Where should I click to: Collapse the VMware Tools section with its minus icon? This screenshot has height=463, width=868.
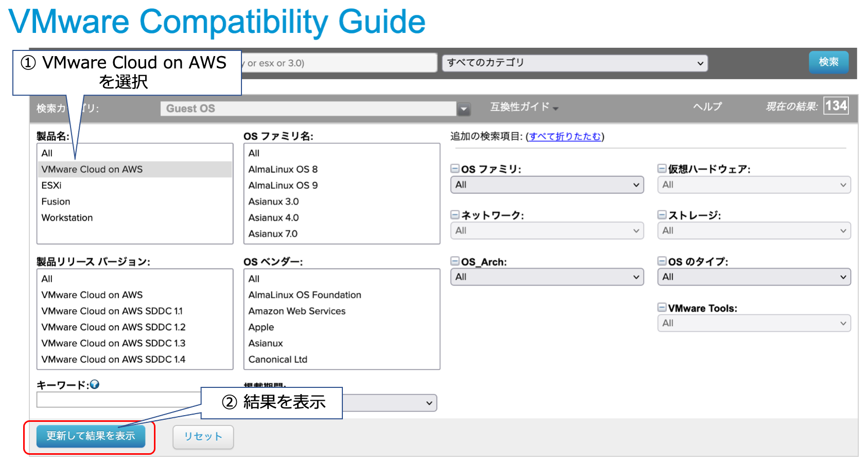(662, 308)
